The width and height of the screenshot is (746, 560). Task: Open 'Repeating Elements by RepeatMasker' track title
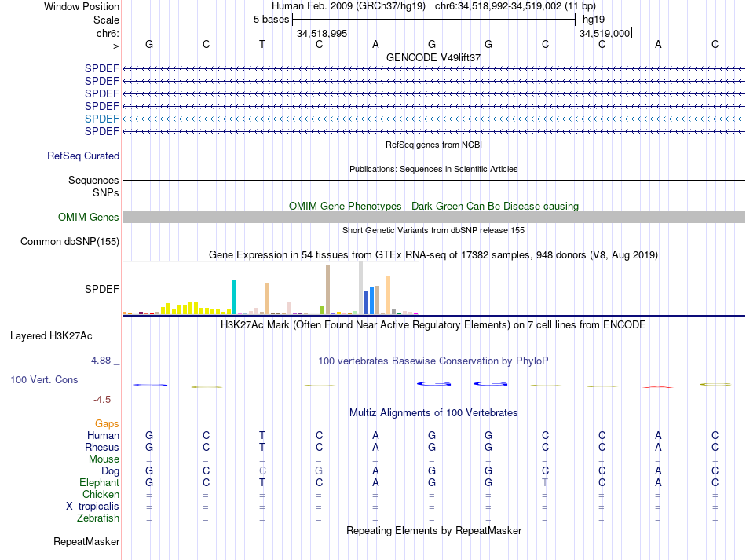433,530
